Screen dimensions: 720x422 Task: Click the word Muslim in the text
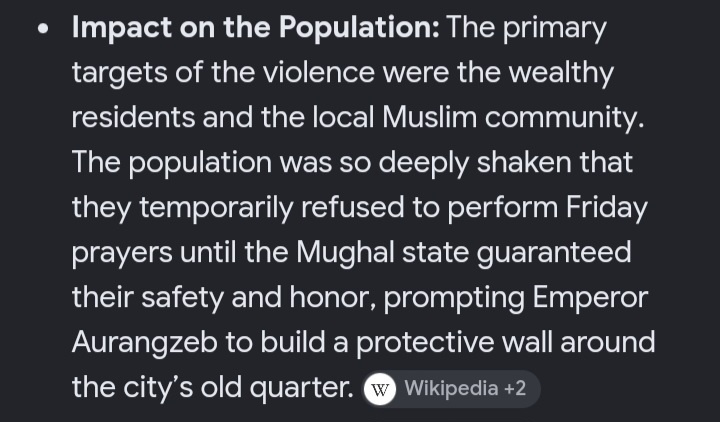click(x=430, y=117)
